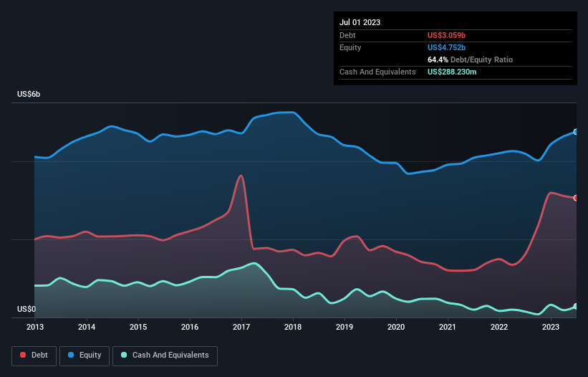Toggle the Equity series legend button
The image size is (588, 377).
pyautogui.click(x=85, y=355)
